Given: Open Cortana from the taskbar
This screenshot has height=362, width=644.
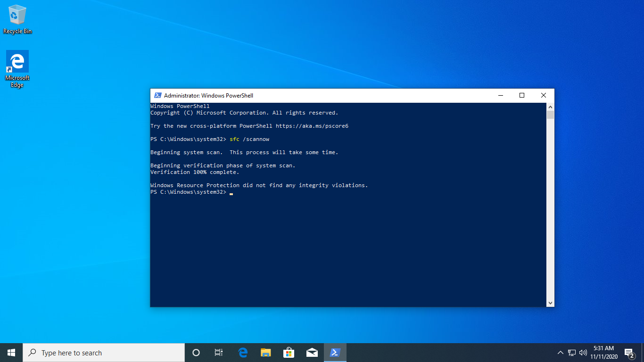Looking at the screenshot, I should (x=196, y=353).
